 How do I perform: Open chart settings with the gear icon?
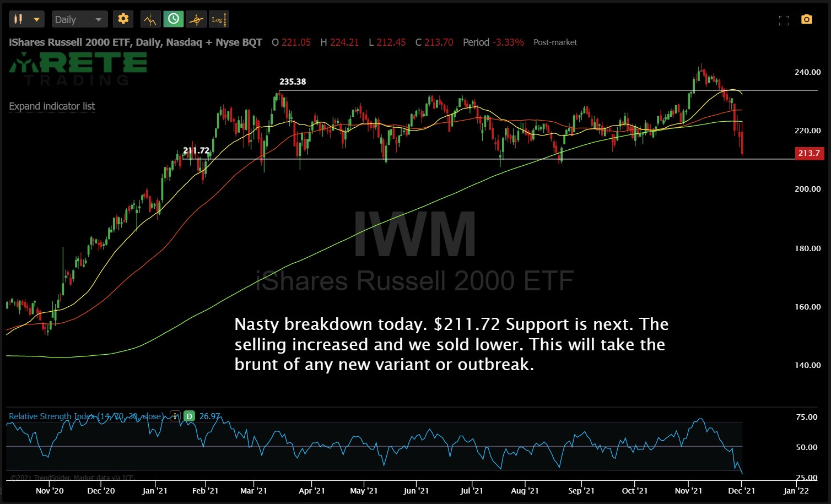tap(123, 19)
